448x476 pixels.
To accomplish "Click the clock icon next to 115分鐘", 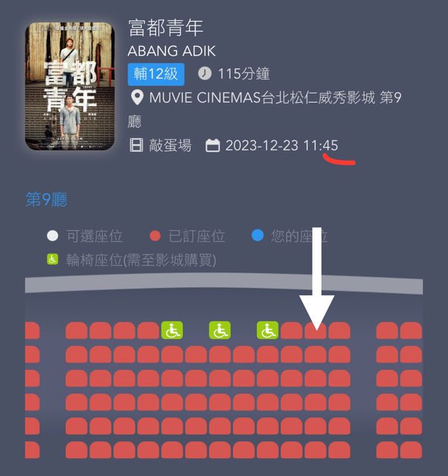I will 205,74.
